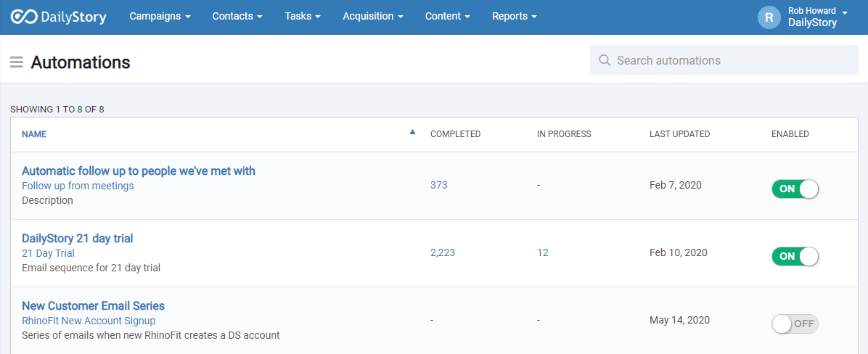The width and height of the screenshot is (868, 354).
Task: Expand the Reports menu
Action: 515,17
